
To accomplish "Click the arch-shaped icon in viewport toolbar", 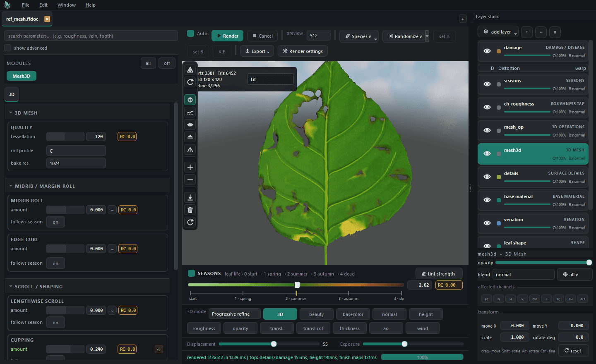I will click(190, 150).
